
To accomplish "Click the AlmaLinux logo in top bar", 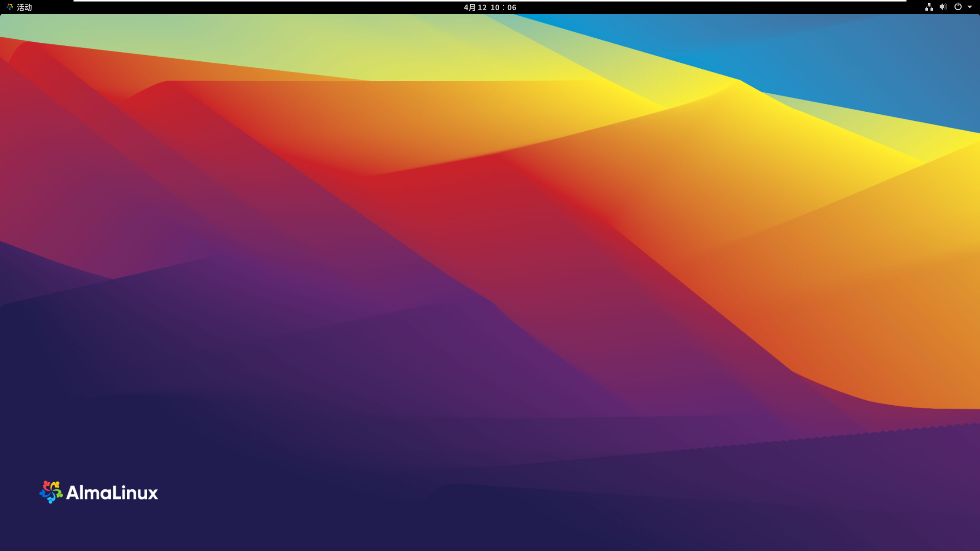I will (10, 7).
